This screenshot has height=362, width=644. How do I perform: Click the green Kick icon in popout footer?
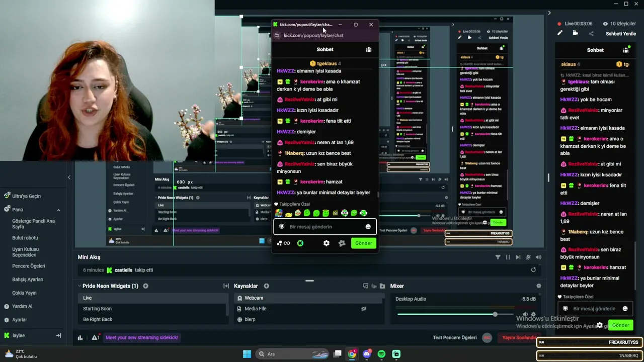pos(300,243)
